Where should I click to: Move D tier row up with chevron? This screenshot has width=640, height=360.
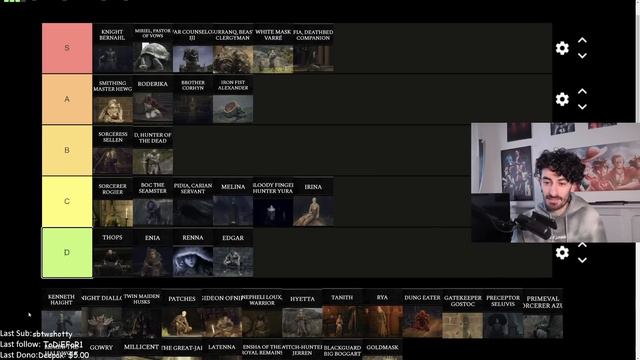pos(582,245)
